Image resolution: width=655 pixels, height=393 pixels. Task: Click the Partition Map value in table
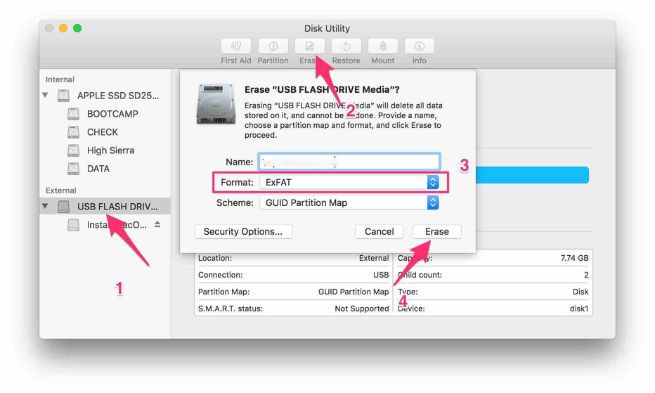(353, 292)
